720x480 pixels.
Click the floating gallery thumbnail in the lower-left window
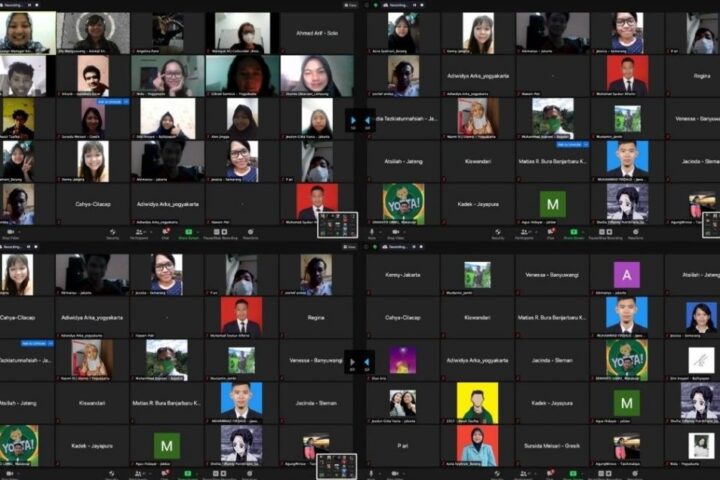coord(337,466)
